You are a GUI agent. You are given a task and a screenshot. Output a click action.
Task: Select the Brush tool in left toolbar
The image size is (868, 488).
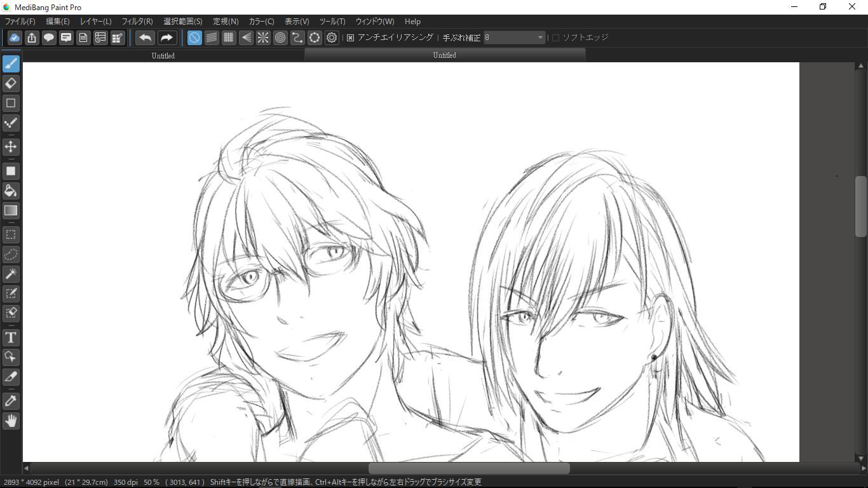(x=11, y=64)
